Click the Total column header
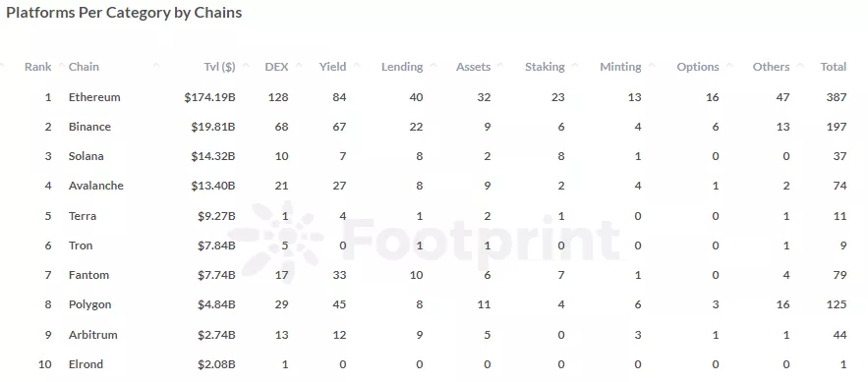The width and height of the screenshot is (868, 382). [x=834, y=67]
